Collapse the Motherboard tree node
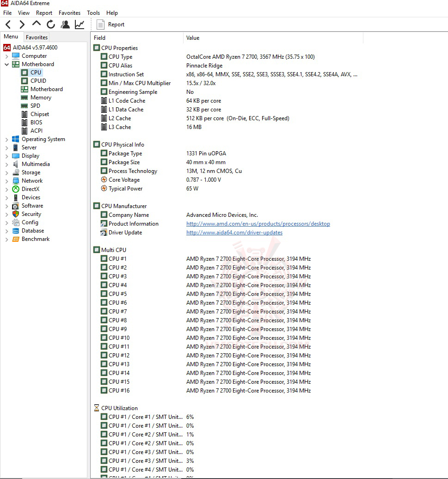This screenshot has height=479, width=448. click(x=7, y=64)
